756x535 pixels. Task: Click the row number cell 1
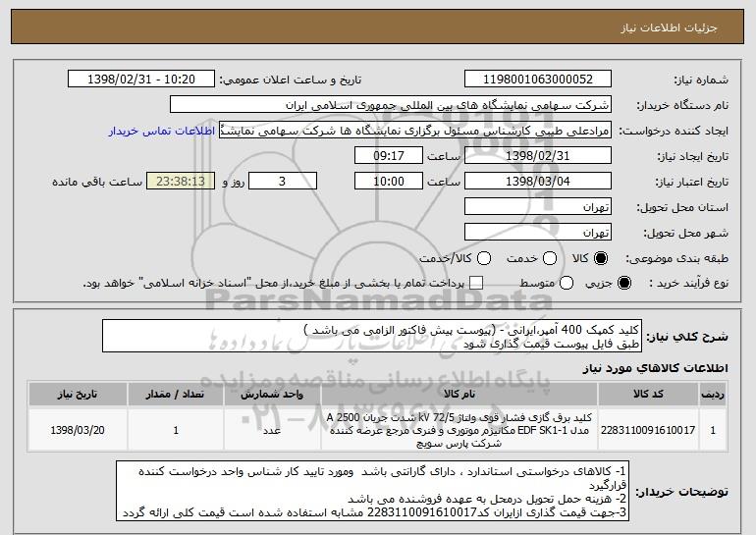pos(713,430)
